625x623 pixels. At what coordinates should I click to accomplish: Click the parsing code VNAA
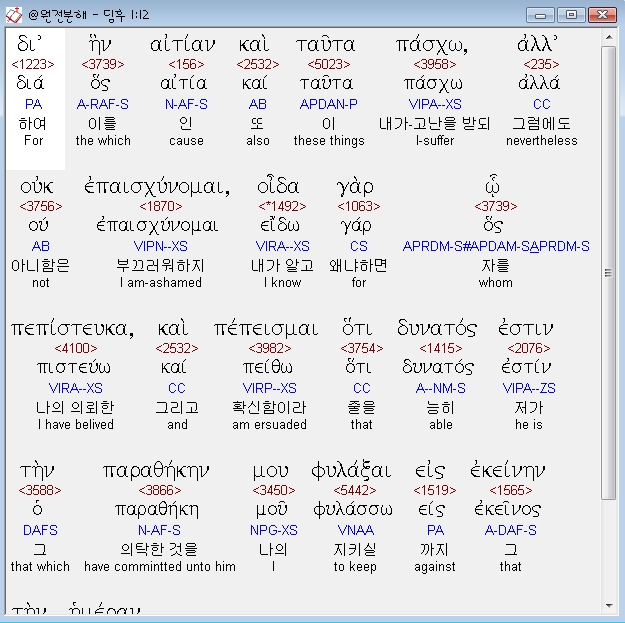tap(356, 530)
